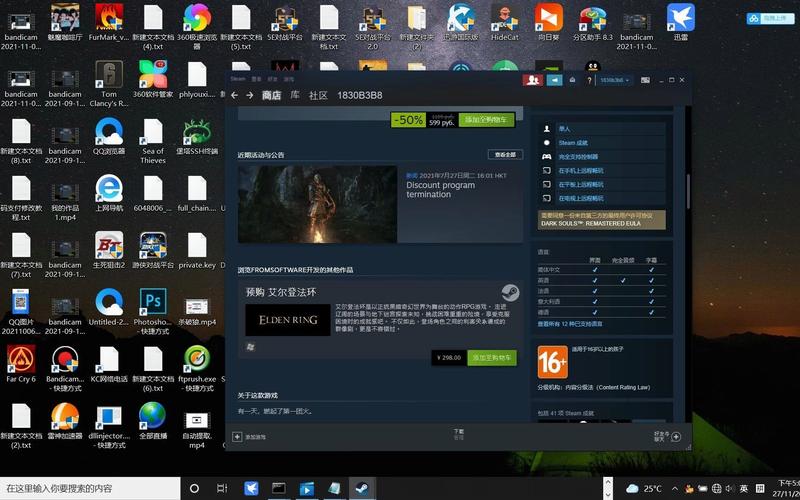
Task: Select 杀破狼.mp4 video file
Action: (x=197, y=312)
